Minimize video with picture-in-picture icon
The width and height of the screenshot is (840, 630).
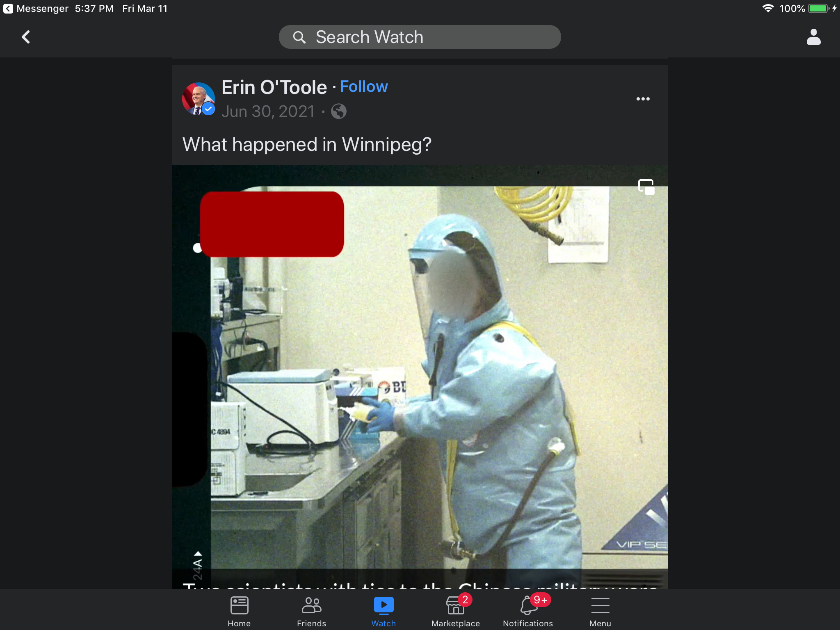coord(646,187)
